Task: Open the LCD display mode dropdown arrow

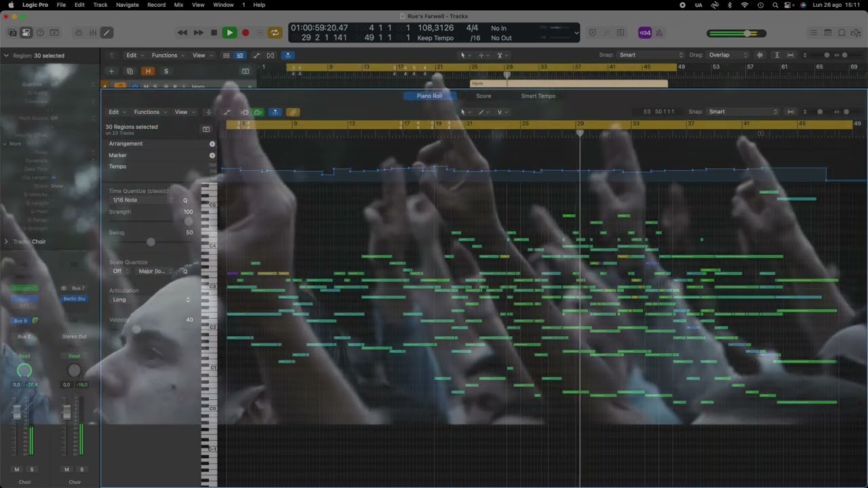Action: coord(576,33)
